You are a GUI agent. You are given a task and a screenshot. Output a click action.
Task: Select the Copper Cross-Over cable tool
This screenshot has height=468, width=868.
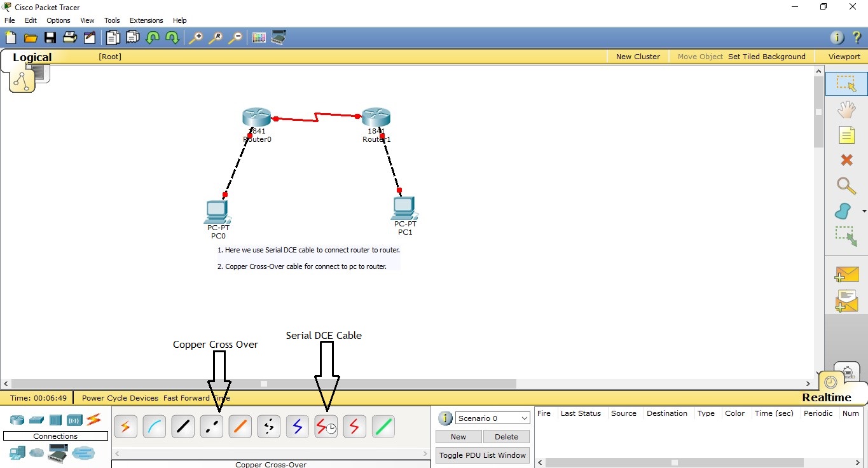click(211, 426)
